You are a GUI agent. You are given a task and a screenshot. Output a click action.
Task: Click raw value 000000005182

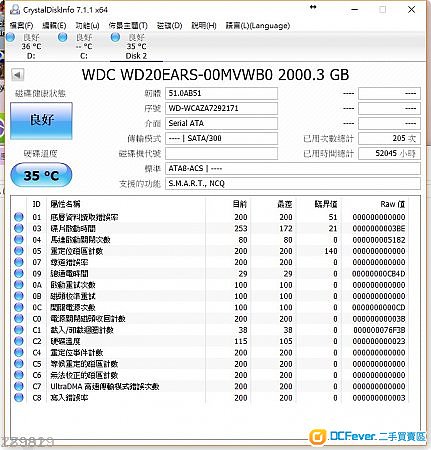coord(379,240)
